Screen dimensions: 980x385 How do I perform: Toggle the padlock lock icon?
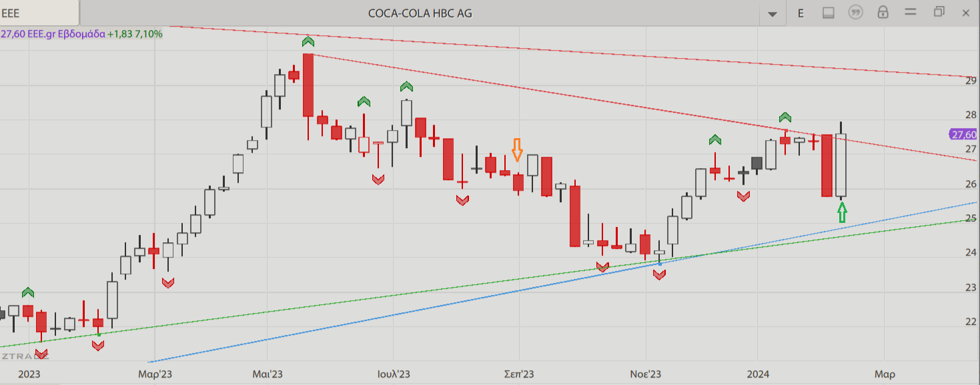click(883, 13)
